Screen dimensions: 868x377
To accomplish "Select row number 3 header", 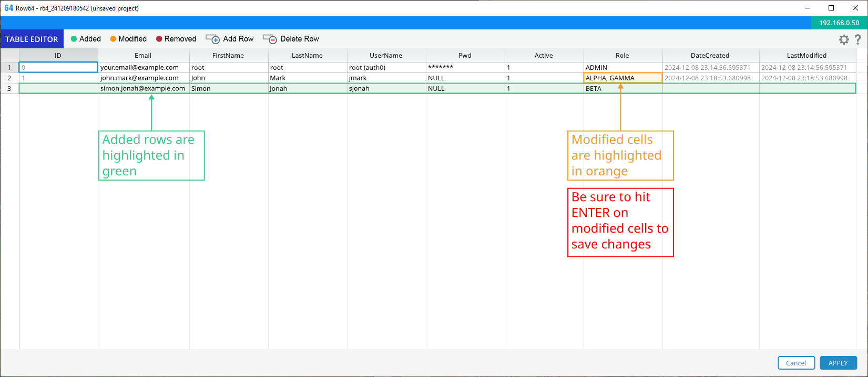I will [x=9, y=88].
